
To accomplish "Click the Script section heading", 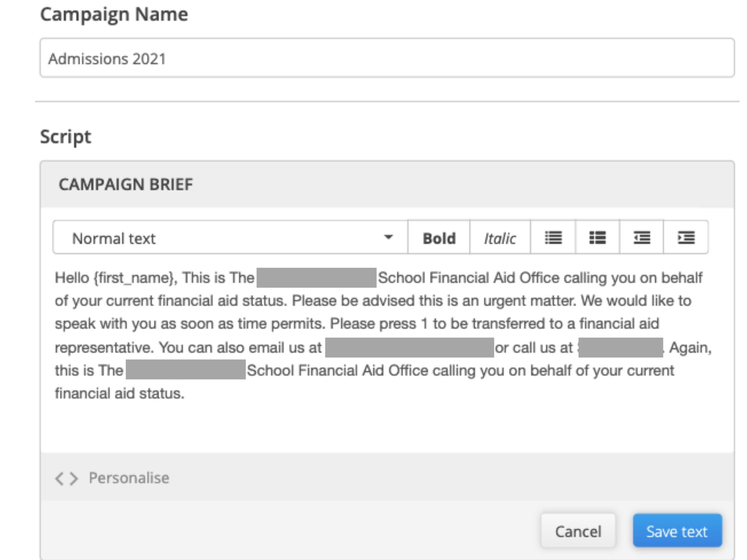I will (65, 137).
